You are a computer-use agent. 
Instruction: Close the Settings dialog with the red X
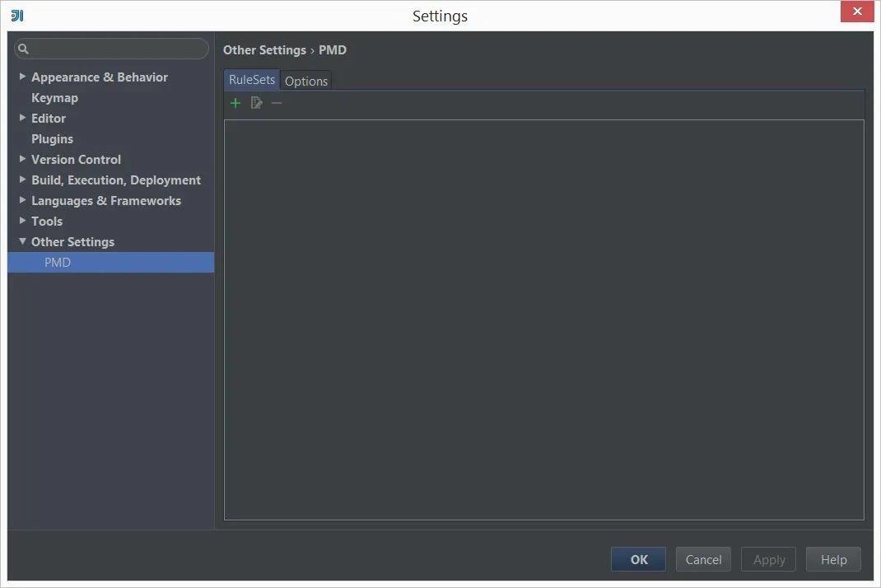tap(857, 12)
